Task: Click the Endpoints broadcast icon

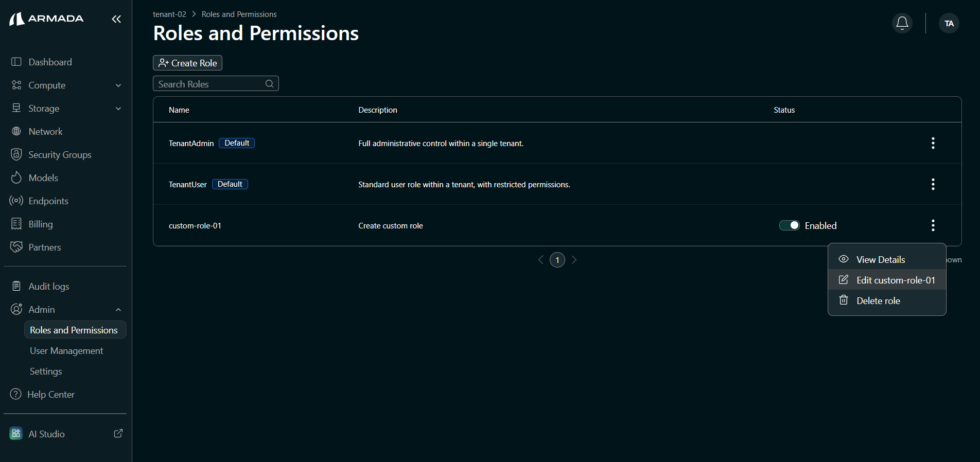Action: coord(16,201)
